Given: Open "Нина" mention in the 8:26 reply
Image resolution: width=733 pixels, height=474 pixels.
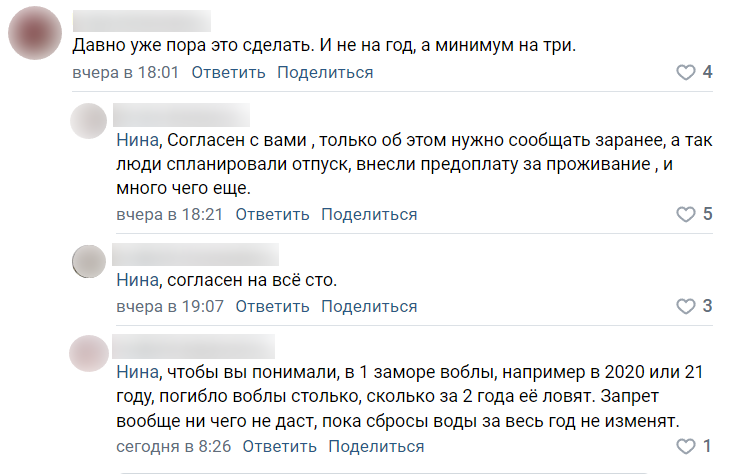Looking at the screenshot, I should (x=137, y=372).
